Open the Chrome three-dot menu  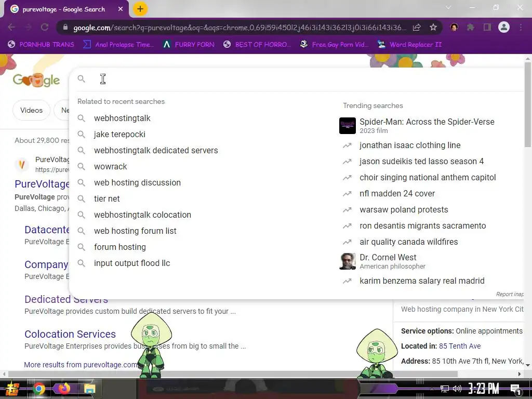[x=521, y=27]
